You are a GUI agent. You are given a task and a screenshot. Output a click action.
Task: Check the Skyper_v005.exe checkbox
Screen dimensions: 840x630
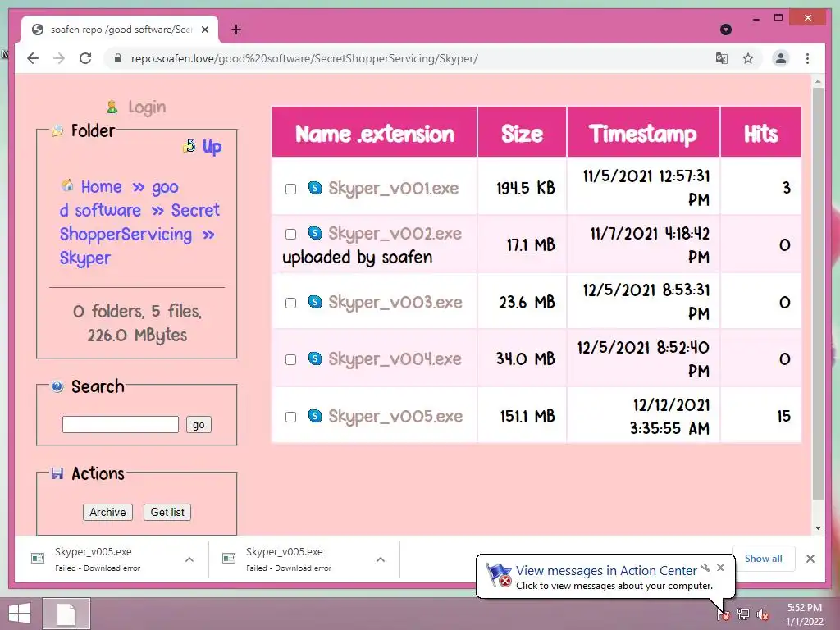[x=291, y=417]
